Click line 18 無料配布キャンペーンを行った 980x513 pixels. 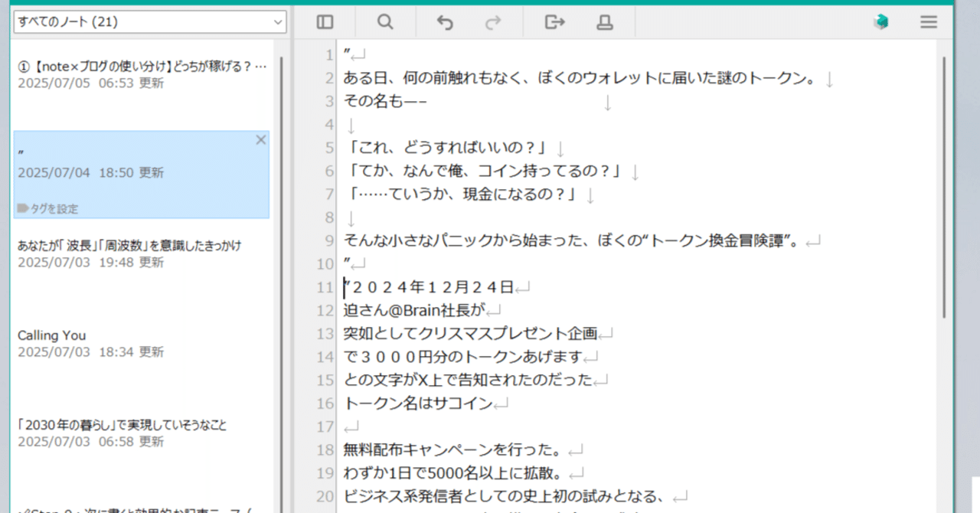click(446, 449)
